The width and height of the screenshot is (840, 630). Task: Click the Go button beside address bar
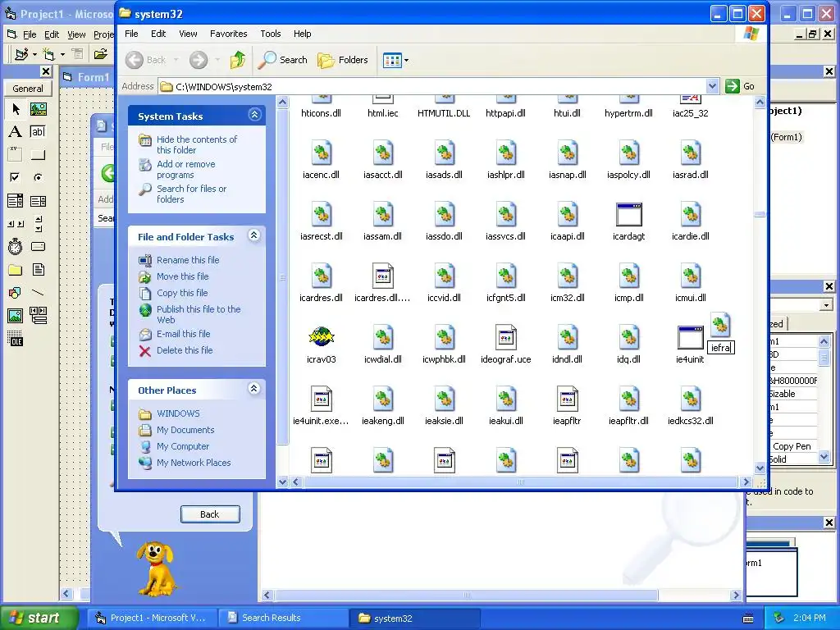coord(741,86)
